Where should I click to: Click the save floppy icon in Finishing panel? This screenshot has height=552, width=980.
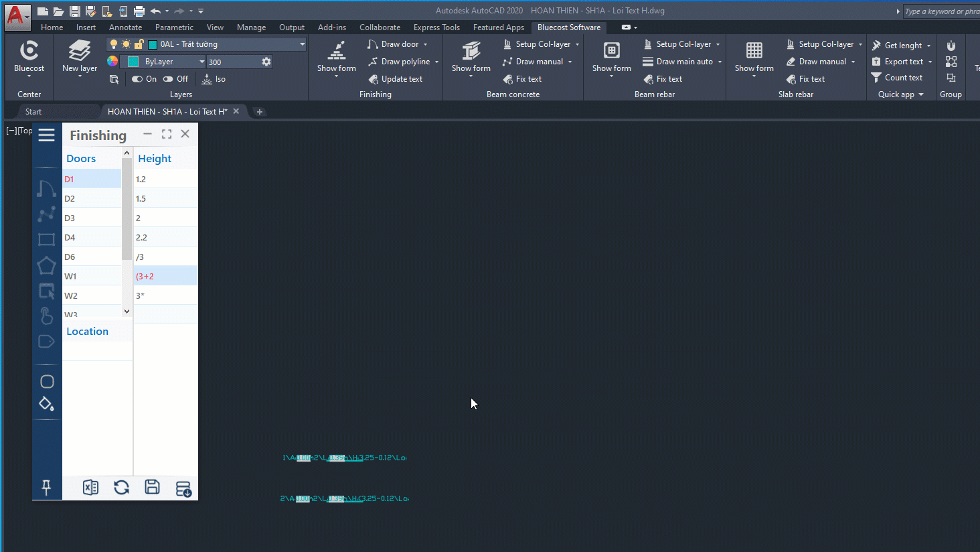[152, 487]
